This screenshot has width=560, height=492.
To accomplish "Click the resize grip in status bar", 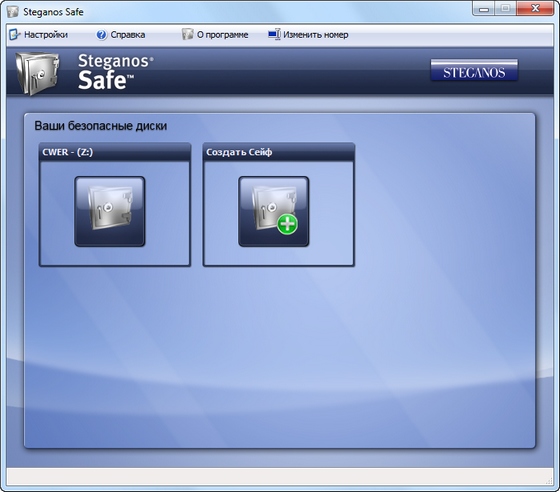I will (x=549, y=481).
